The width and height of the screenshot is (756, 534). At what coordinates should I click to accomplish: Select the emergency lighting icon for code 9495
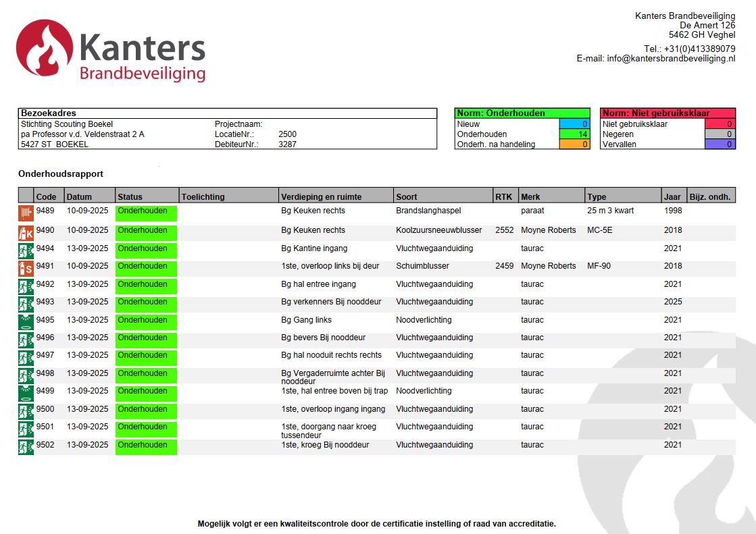(26, 322)
